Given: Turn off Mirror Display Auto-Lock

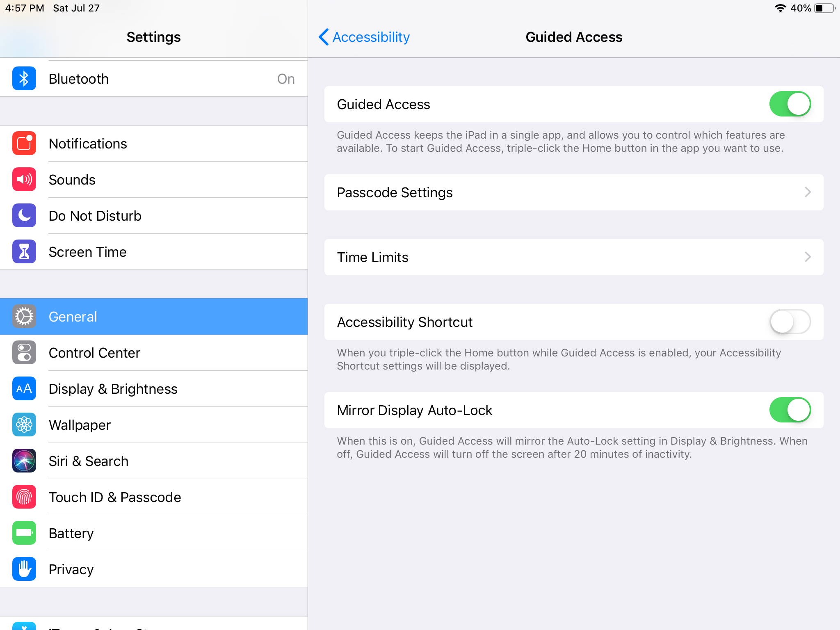Looking at the screenshot, I should (x=790, y=410).
